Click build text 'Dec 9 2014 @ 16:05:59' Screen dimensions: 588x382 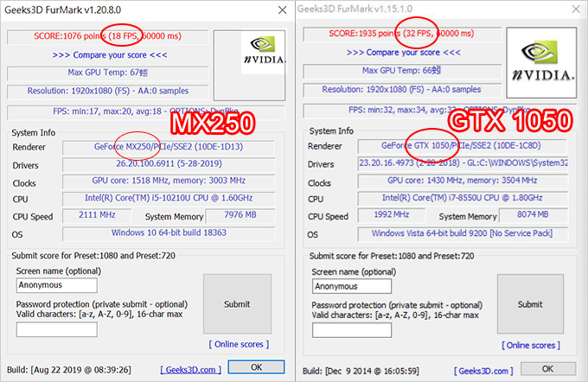click(372, 371)
